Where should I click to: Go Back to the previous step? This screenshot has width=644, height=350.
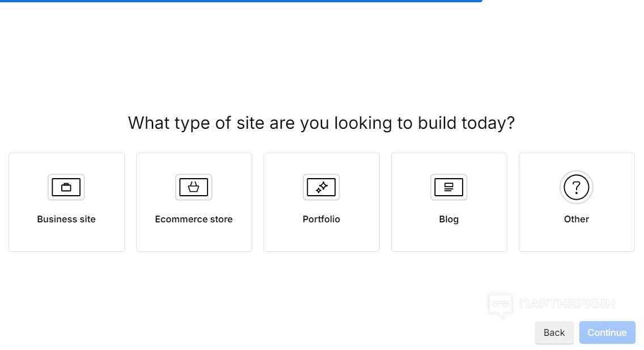click(x=554, y=332)
